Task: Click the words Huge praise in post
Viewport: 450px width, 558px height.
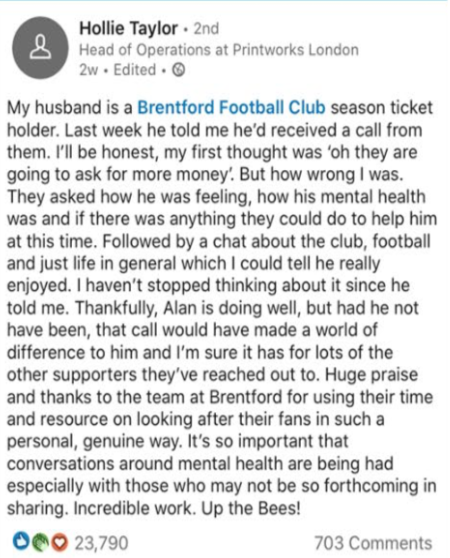Action: coord(371,375)
